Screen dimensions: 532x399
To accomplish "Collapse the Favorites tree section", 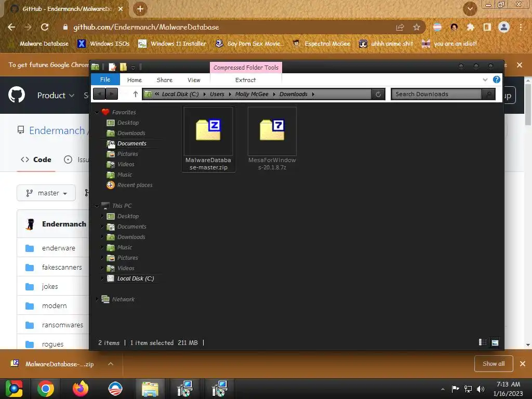I will [x=97, y=112].
